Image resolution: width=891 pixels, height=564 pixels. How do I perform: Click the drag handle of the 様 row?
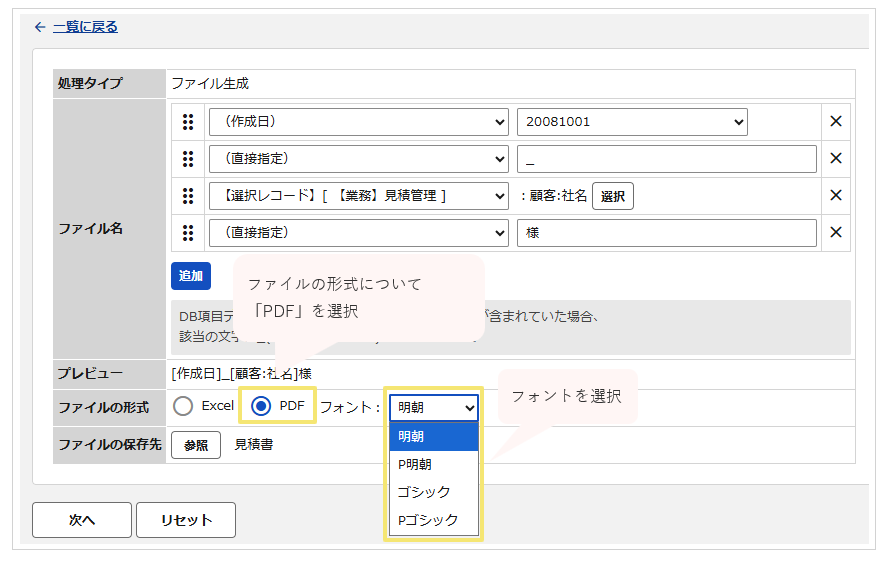click(188, 233)
